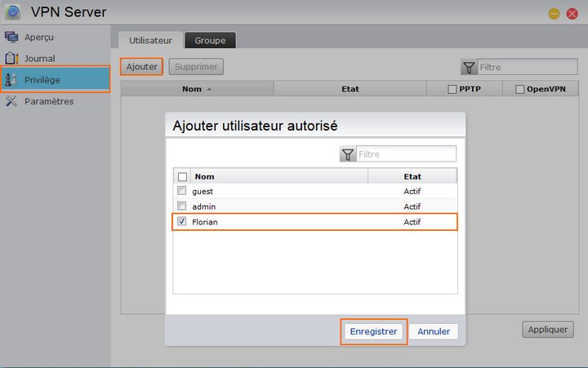Switch to the Utilisateur tab
This screenshot has height=368, width=588.
(151, 41)
